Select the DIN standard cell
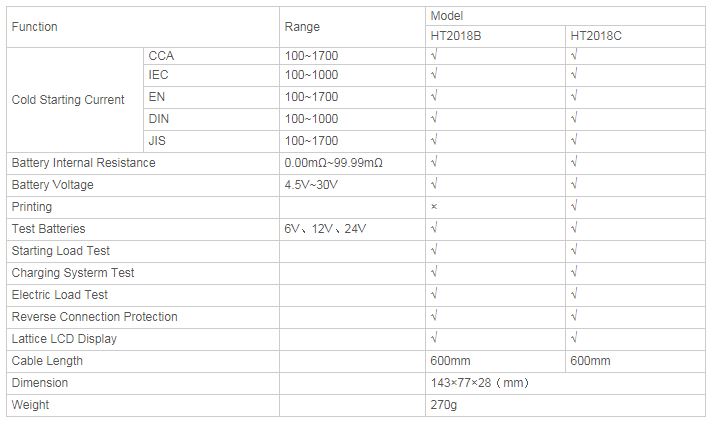714x425 pixels. [x=158, y=119]
